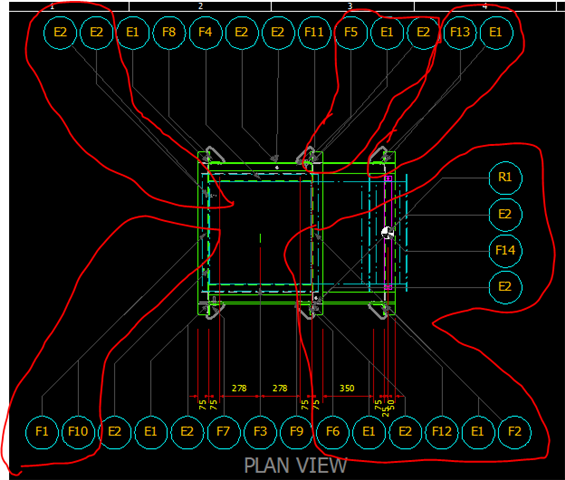Select the F10 part mark balloon

78,432
